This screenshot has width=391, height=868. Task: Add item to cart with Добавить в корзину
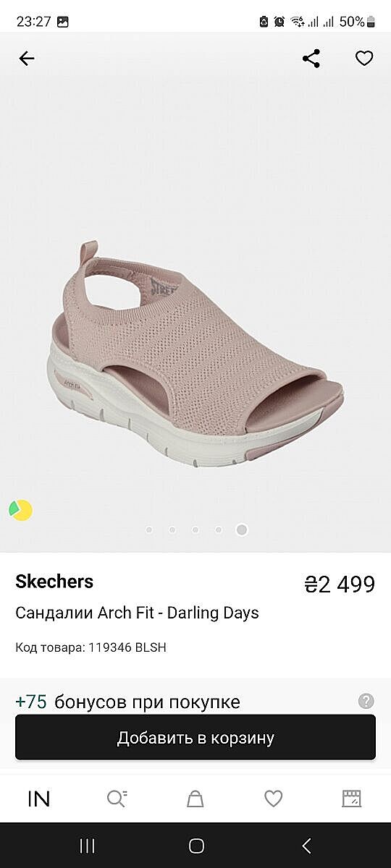click(x=195, y=737)
